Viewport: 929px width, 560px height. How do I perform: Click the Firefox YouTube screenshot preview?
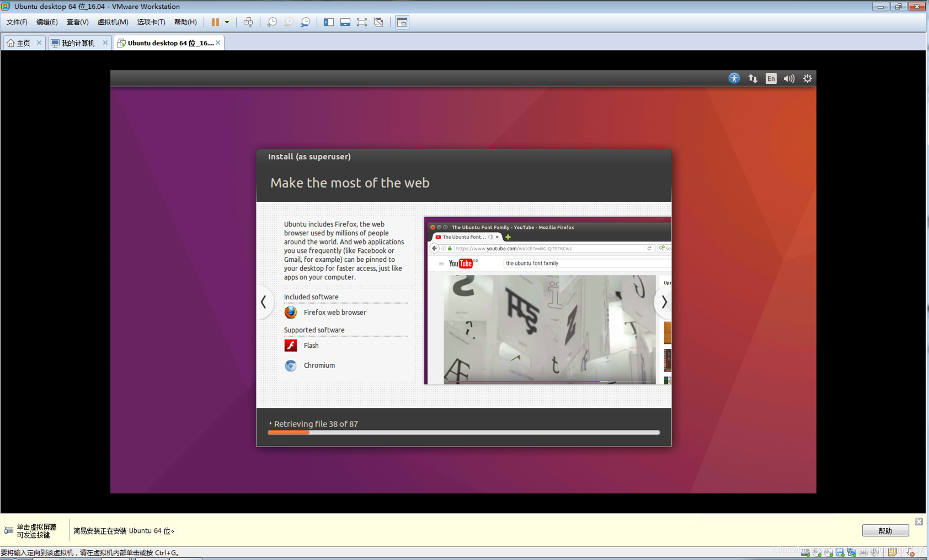(x=548, y=300)
